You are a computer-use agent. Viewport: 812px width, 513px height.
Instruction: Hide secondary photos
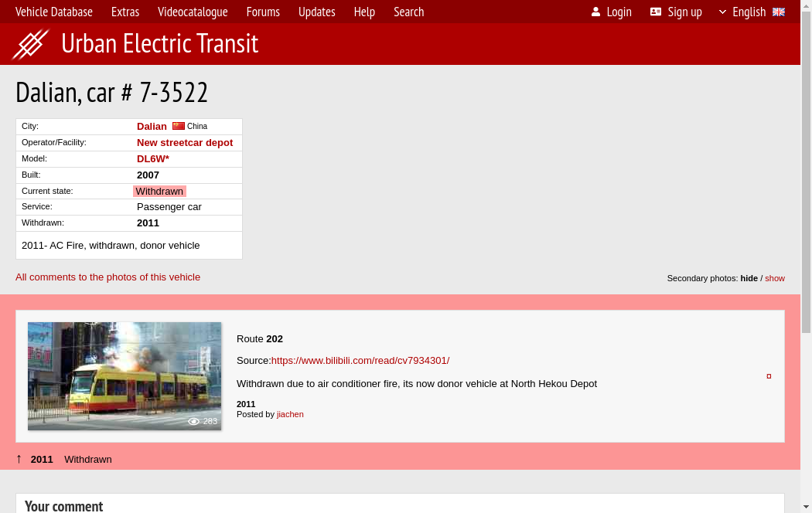(x=749, y=278)
